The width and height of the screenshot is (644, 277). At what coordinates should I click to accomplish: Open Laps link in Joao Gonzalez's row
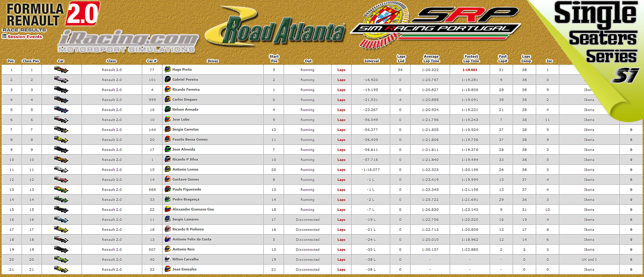pos(341,270)
